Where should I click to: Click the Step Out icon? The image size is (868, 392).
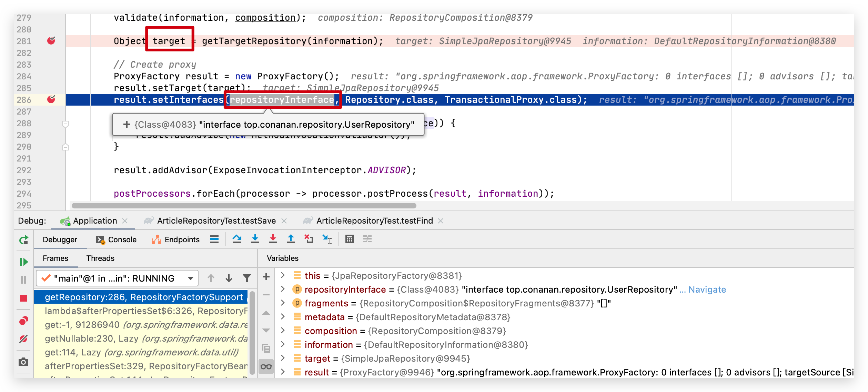291,239
